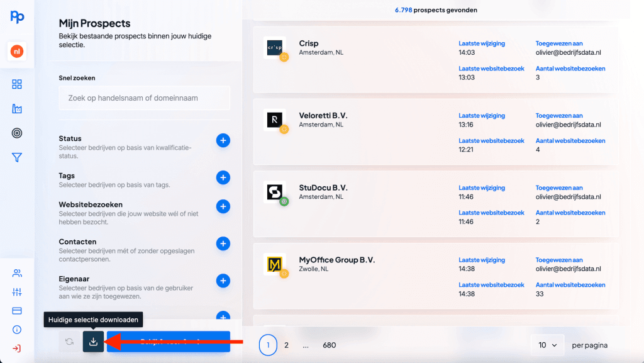644x363 pixels.
Task: Expand the Tags filter with plus button
Action: (x=223, y=178)
